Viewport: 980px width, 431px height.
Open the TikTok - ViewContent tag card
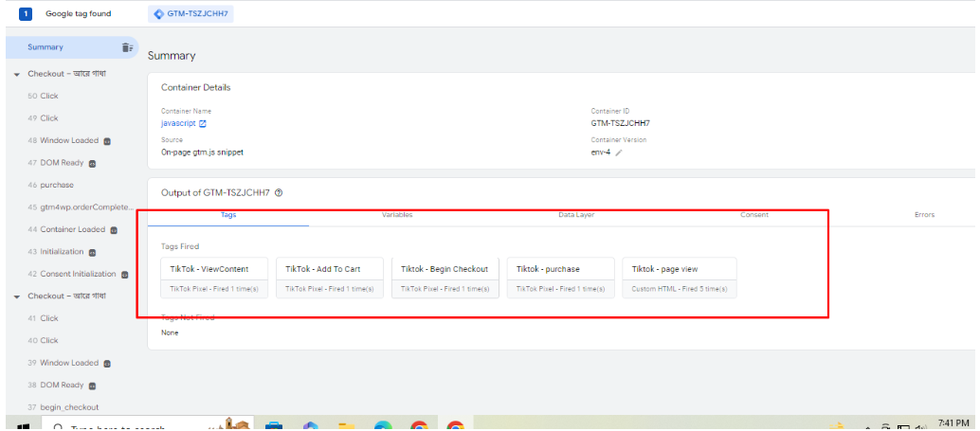(x=214, y=278)
